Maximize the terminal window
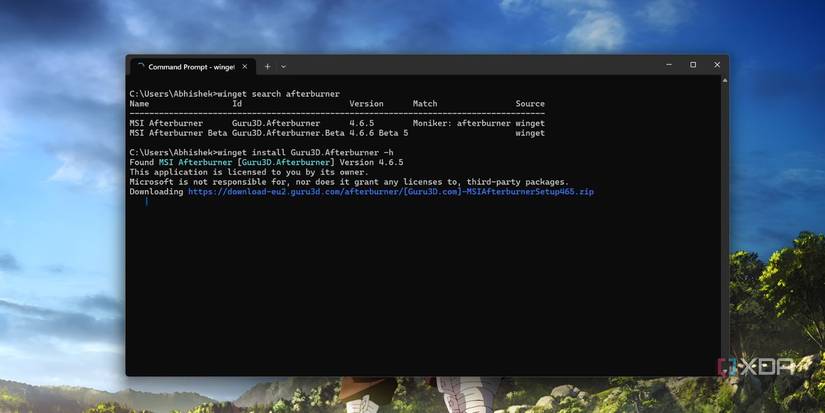The width and height of the screenshot is (825, 413). [693, 65]
